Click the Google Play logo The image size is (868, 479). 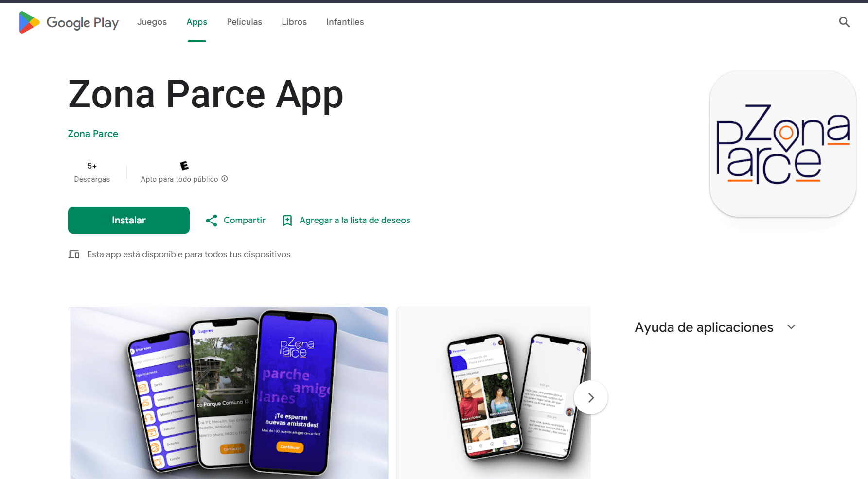click(69, 22)
